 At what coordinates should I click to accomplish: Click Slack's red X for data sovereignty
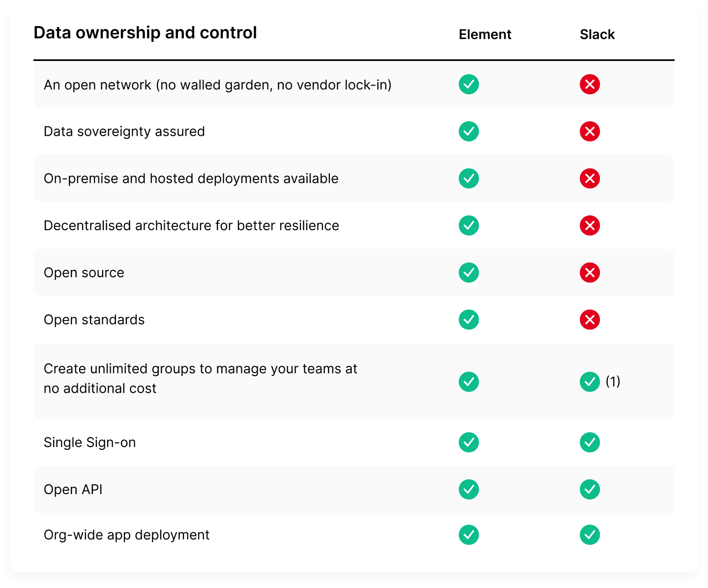590,131
